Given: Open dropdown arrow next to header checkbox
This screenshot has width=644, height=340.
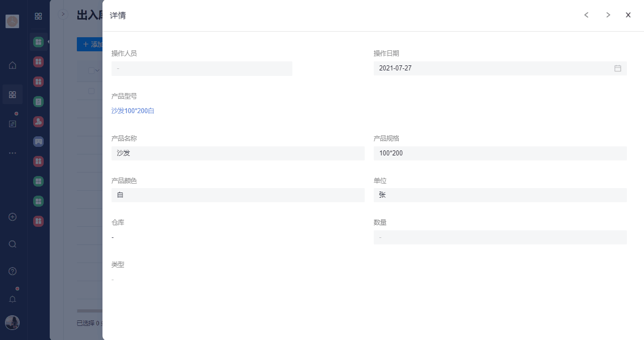Looking at the screenshot, I should click(x=97, y=71).
